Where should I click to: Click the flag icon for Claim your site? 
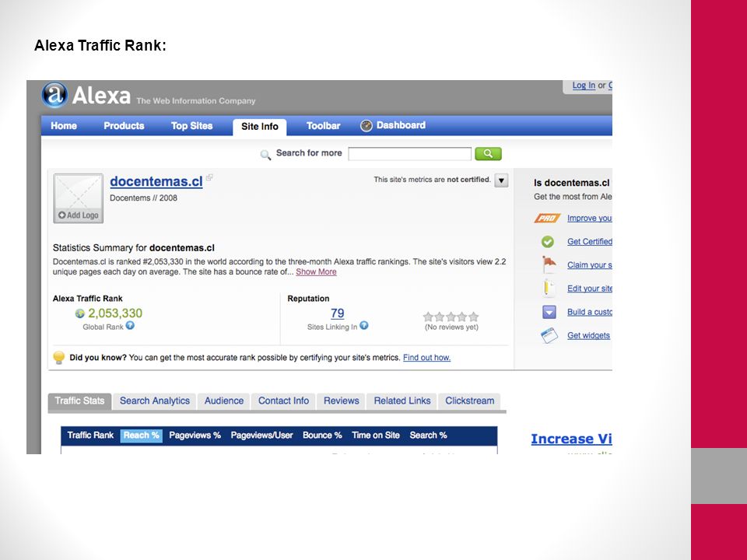[549, 264]
